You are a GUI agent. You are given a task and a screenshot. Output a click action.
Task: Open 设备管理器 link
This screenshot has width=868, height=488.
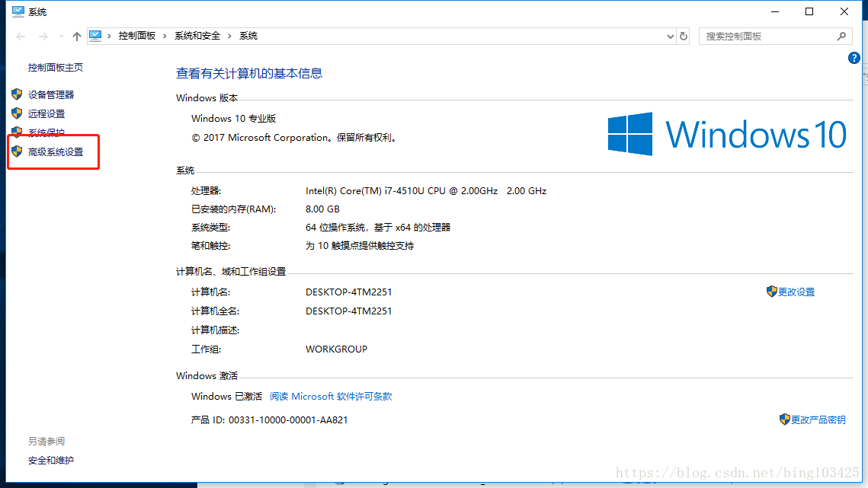tap(51, 94)
